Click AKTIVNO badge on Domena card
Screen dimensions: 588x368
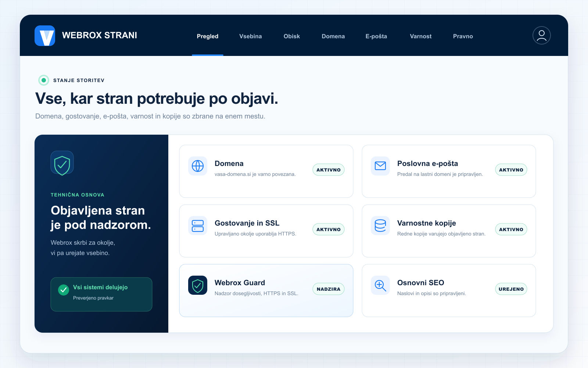point(329,170)
